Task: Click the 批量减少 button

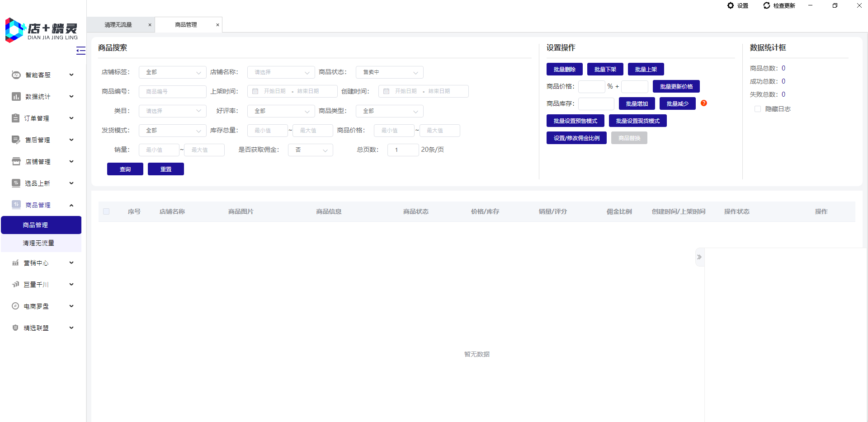Action: pyautogui.click(x=678, y=103)
